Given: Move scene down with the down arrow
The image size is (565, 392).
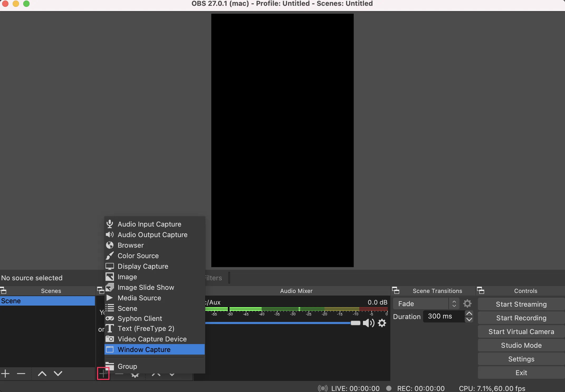Looking at the screenshot, I should 58,374.
